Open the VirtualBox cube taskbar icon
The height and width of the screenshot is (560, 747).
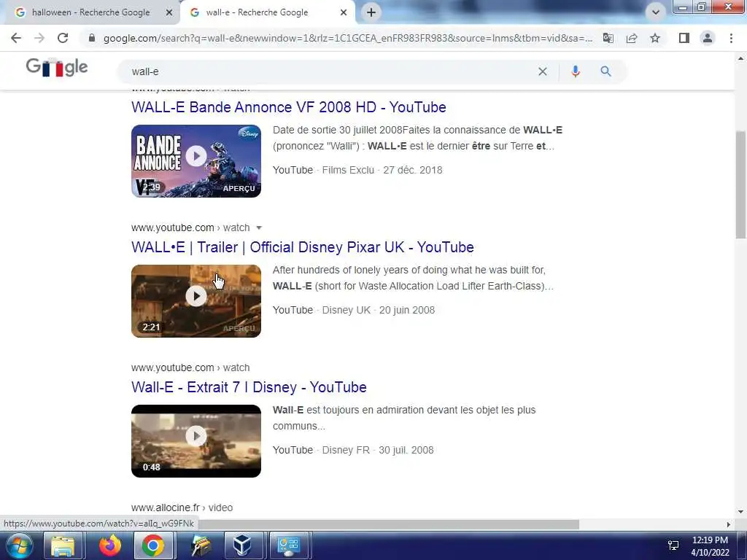(242, 545)
